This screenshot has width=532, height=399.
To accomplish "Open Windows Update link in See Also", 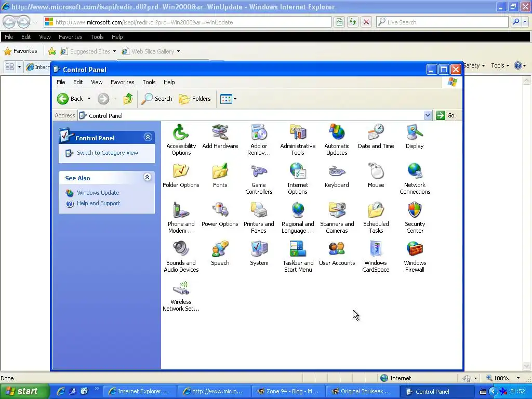I will pyautogui.click(x=98, y=193).
